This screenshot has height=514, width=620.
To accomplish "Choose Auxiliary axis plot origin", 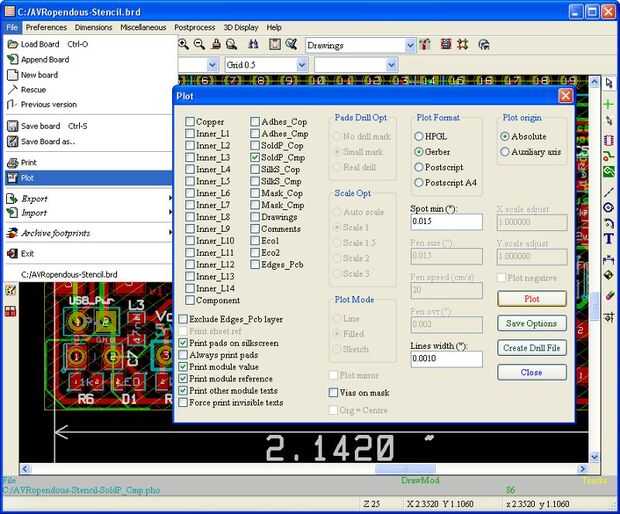I will coord(505,152).
